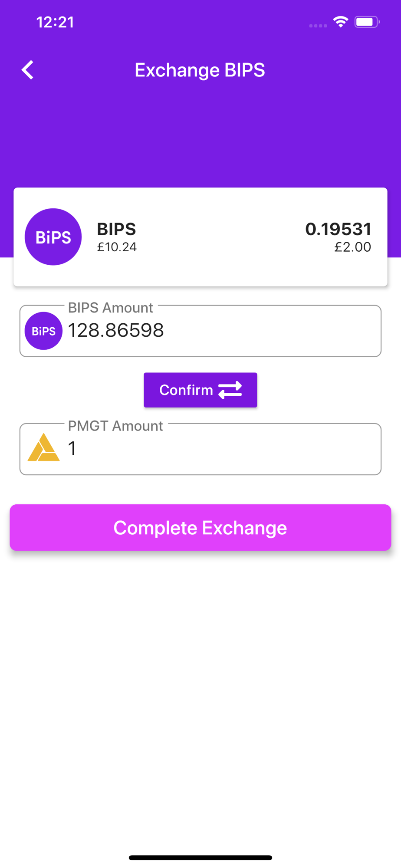401x868 pixels.
Task: Tap the cellular signal dots
Action: [x=318, y=26]
